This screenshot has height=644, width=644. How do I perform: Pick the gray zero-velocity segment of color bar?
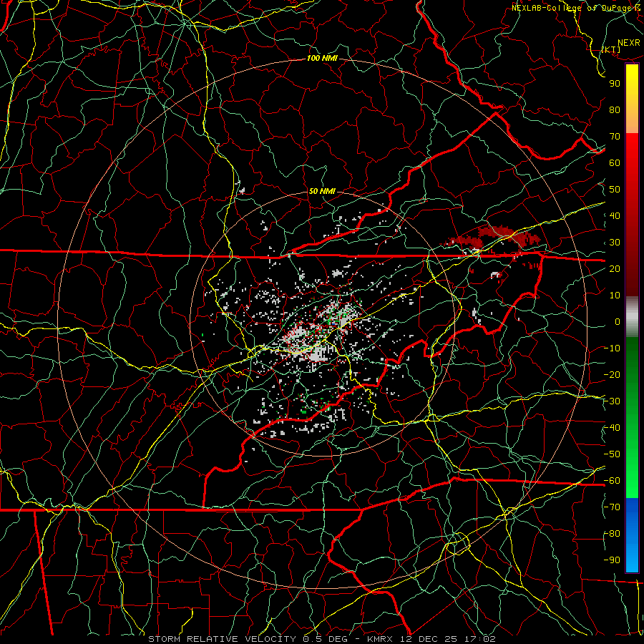tap(632, 317)
